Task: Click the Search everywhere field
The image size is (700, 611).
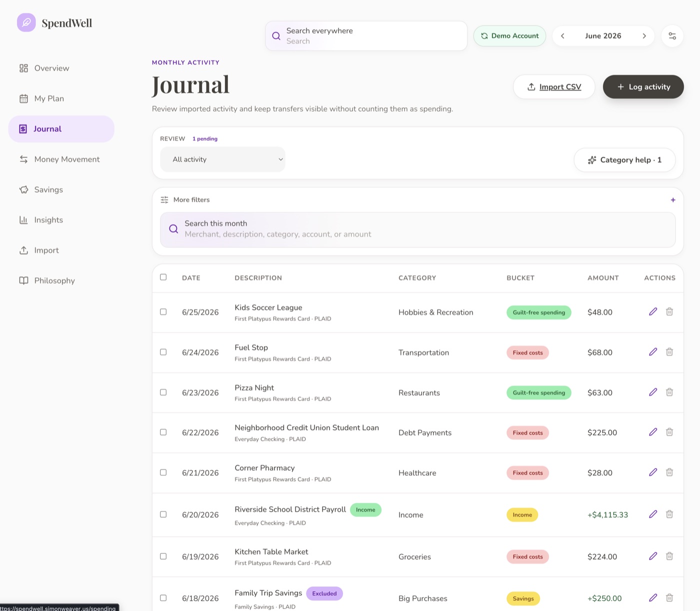Action: tap(366, 36)
